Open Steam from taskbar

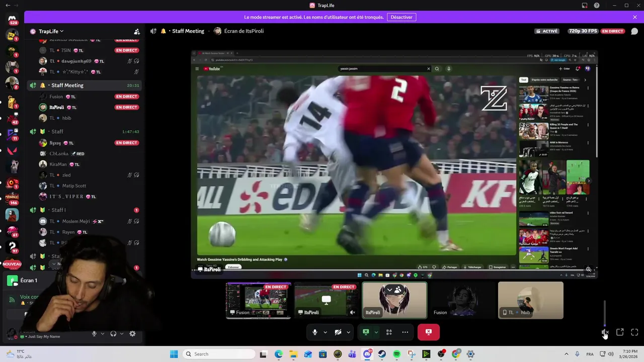click(382, 354)
